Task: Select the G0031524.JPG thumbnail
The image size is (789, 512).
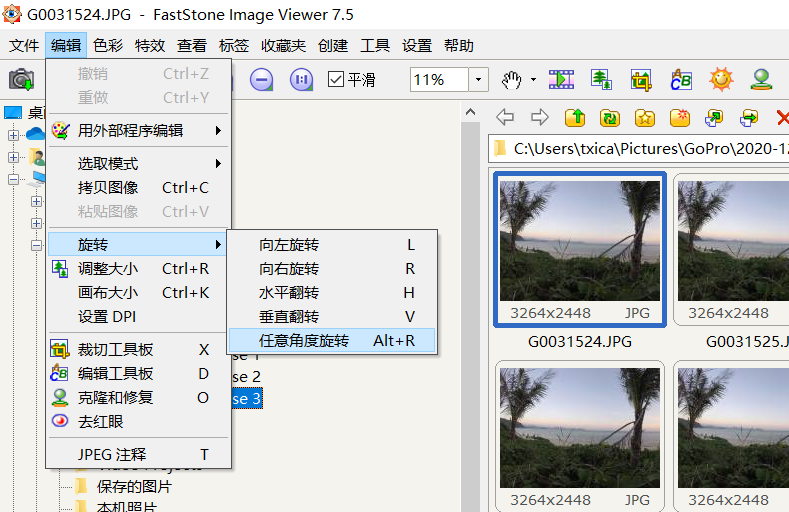Action: point(579,252)
